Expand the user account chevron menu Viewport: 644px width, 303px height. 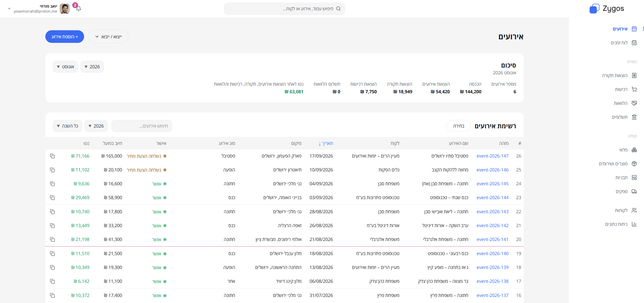(9, 9)
